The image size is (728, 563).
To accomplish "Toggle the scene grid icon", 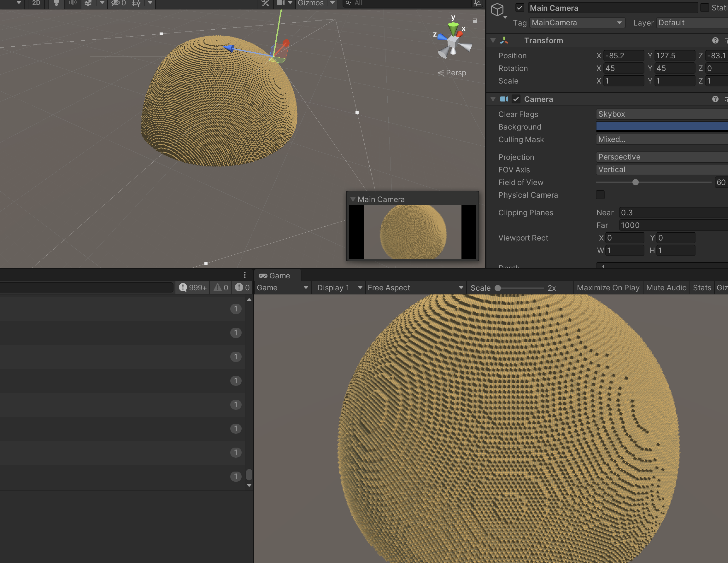I will (136, 3).
